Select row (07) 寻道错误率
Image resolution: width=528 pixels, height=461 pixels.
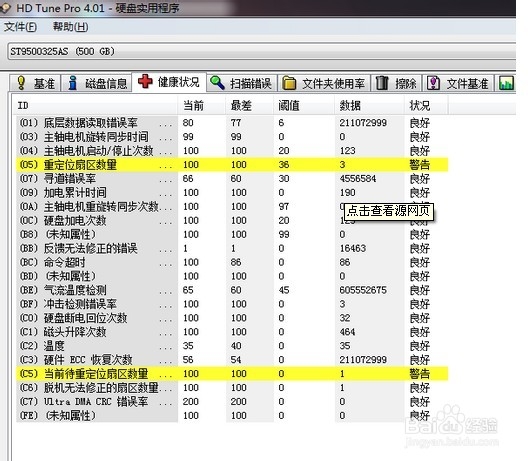[232, 179]
